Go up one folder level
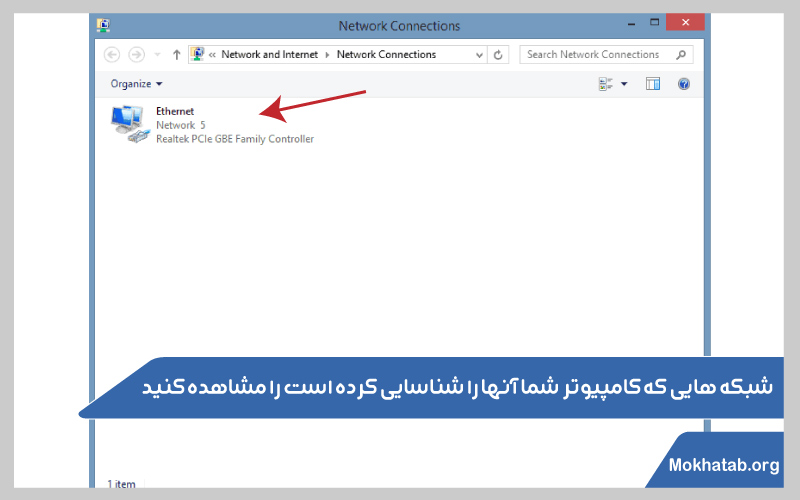 click(x=177, y=55)
